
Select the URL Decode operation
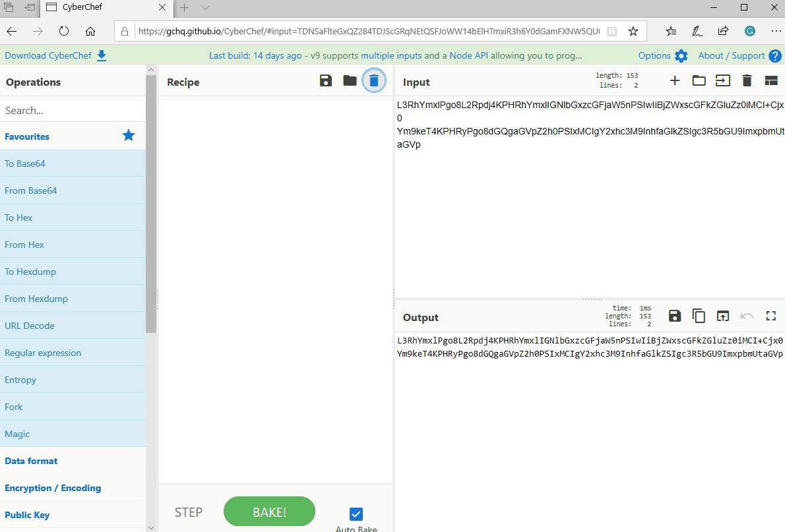pos(73,326)
